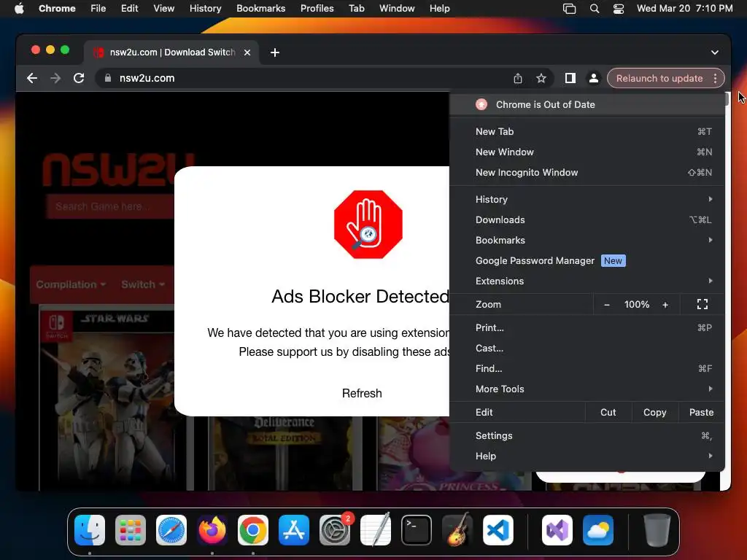This screenshot has width=747, height=560.
Task: Open the tab search chevron
Action: click(x=715, y=52)
